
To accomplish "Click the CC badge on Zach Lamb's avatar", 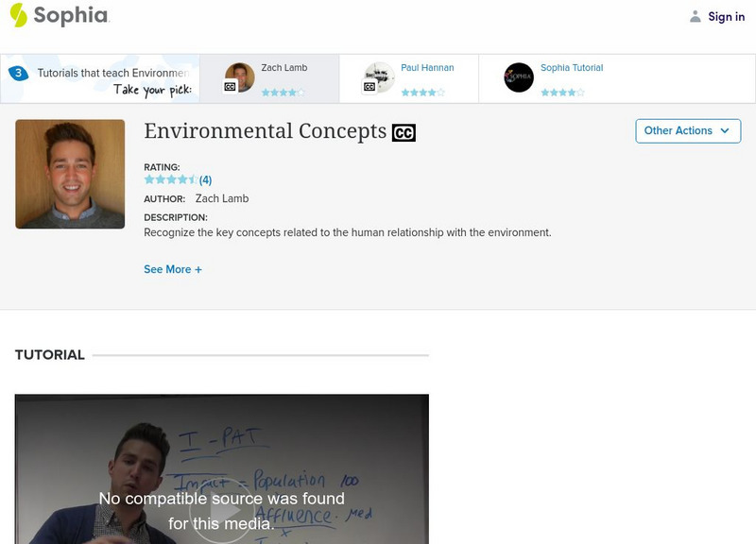I will (230, 87).
